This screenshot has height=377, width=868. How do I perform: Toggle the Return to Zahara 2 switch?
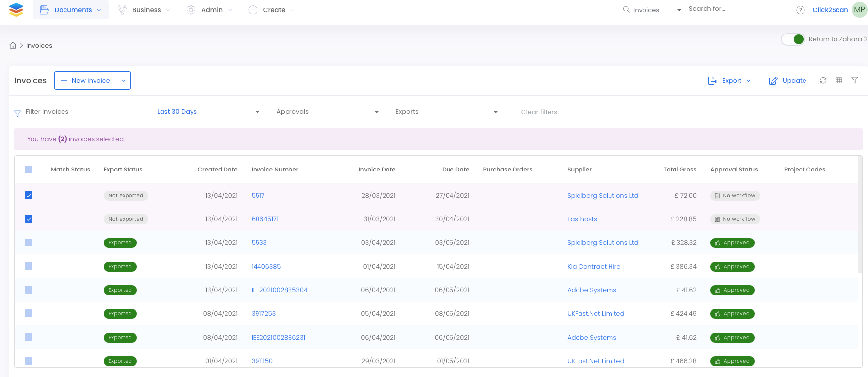tap(793, 39)
